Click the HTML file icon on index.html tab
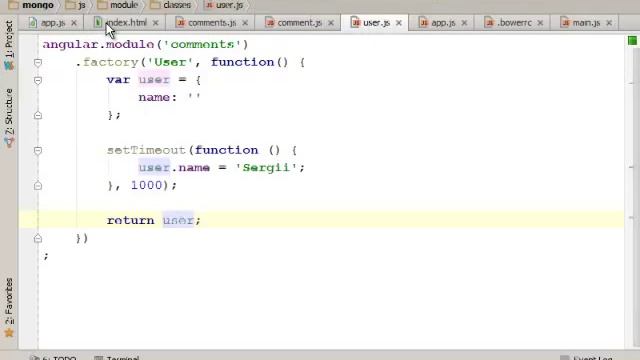This screenshot has width=640, height=360. pos(98,23)
